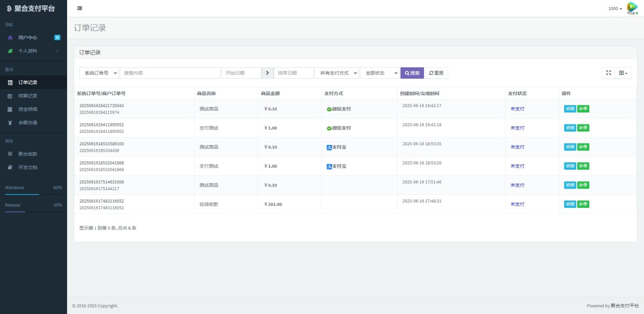This screenshot has height=314, width=644.
Task: Click 补单 for order 2025061617514631008
Action: (x=583, y=185)
